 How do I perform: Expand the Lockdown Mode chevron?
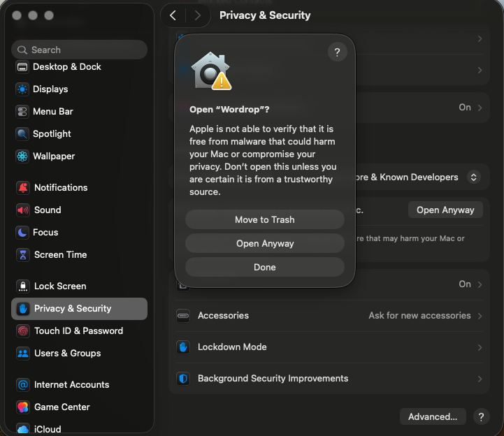[x=480, y=347]
